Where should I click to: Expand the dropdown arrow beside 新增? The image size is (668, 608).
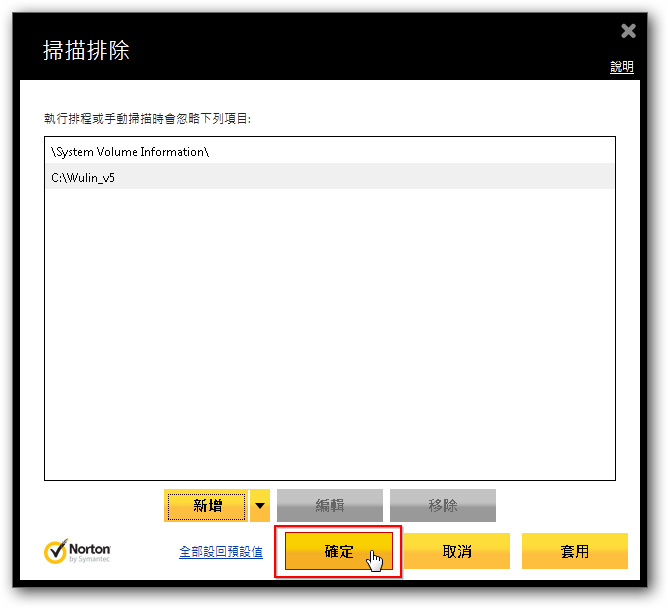tap(260, 506)
